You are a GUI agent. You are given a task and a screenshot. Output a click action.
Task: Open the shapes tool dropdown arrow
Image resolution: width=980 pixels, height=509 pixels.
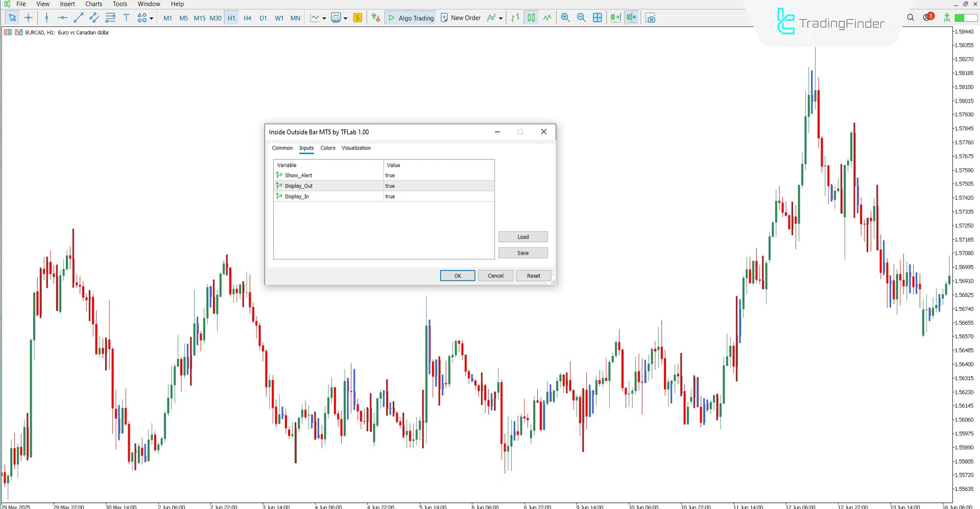click(x=152, y=17)
